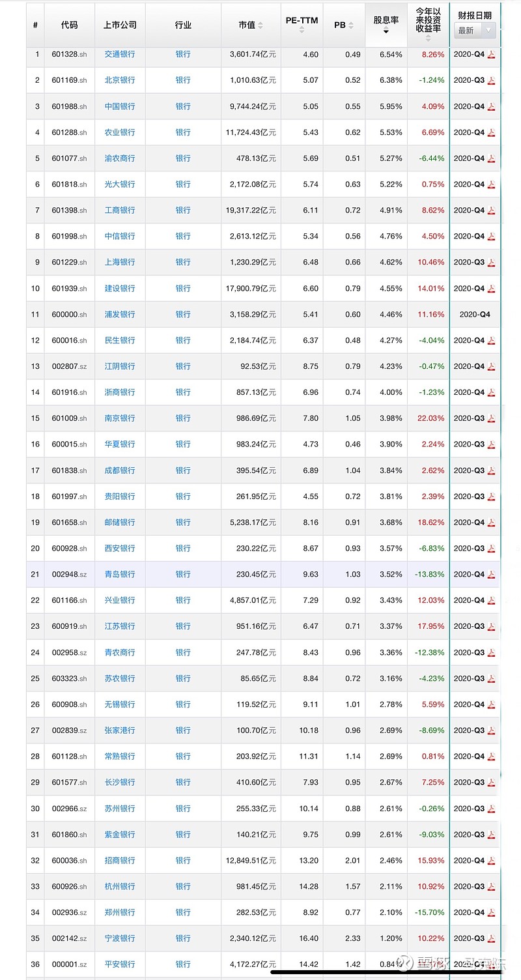The width and height of the screenshot is (521, 980).
Task: Open PDF report icon for 招商银行 row
Action: (x=492, y=861)
